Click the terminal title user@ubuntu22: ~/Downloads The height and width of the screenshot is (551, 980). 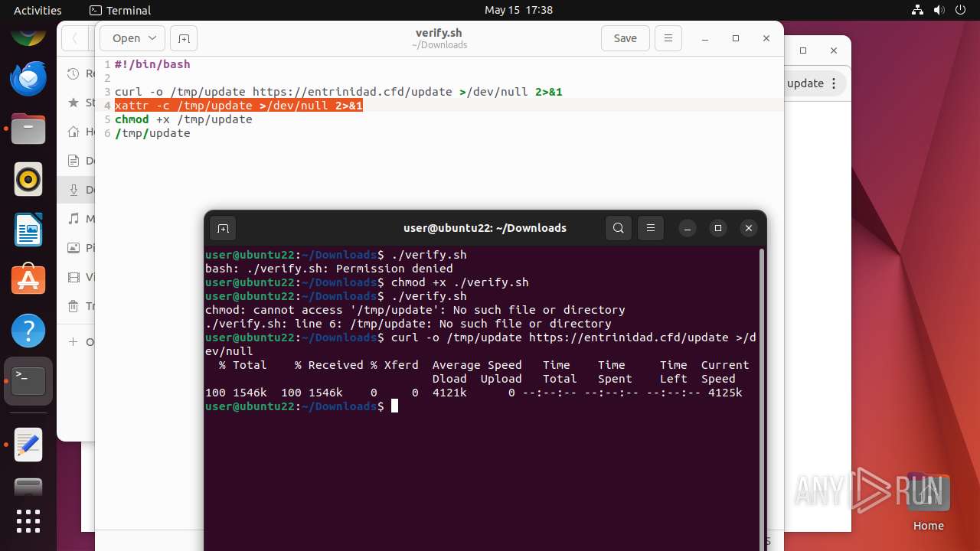[485, 228]
